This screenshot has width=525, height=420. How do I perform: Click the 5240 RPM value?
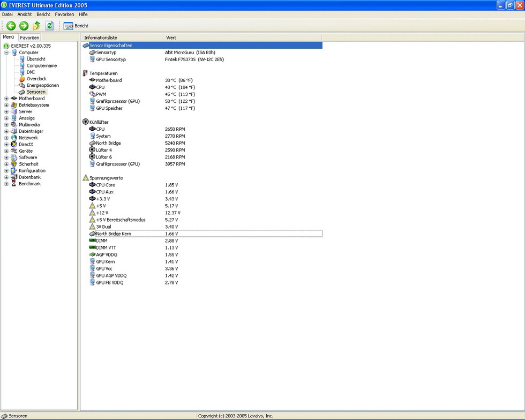point(175,143)
